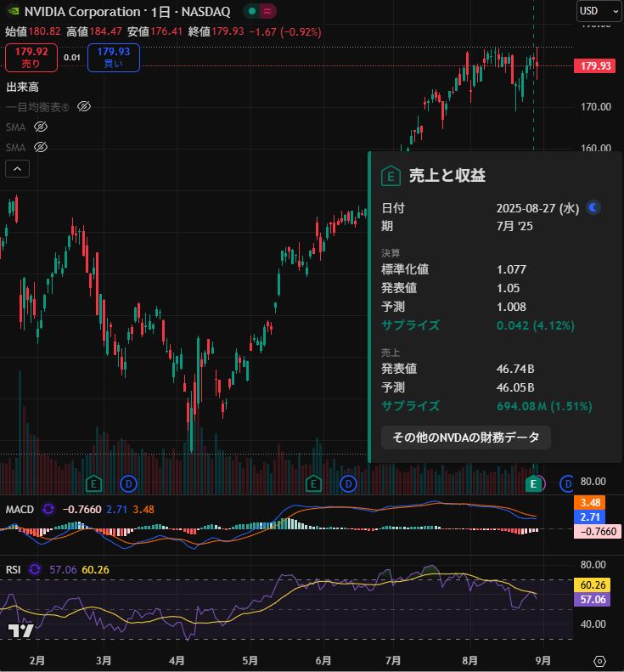The width and height of the screenshot is (624, 672).
Task: Open chart settings gear icon on the time axis
Action: click(599, 661)
